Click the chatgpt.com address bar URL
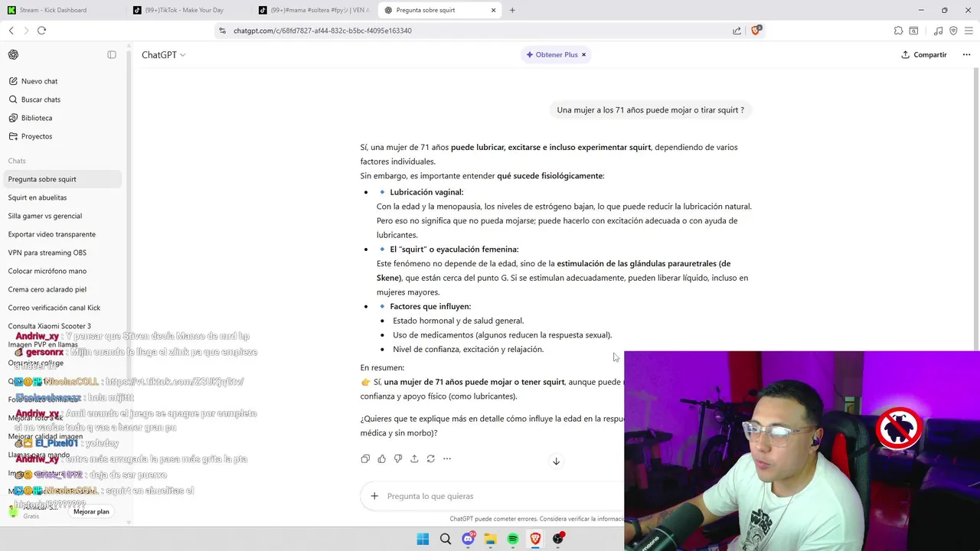Image resolution: width=980 pixels, height=551 pixels. pyautogui.click(x=322, y=31)
